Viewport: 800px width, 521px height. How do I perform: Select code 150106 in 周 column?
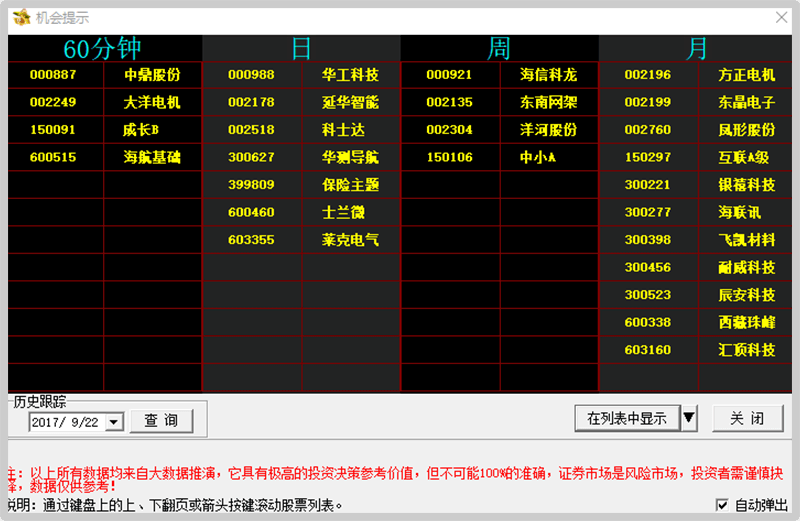point(449,158)
